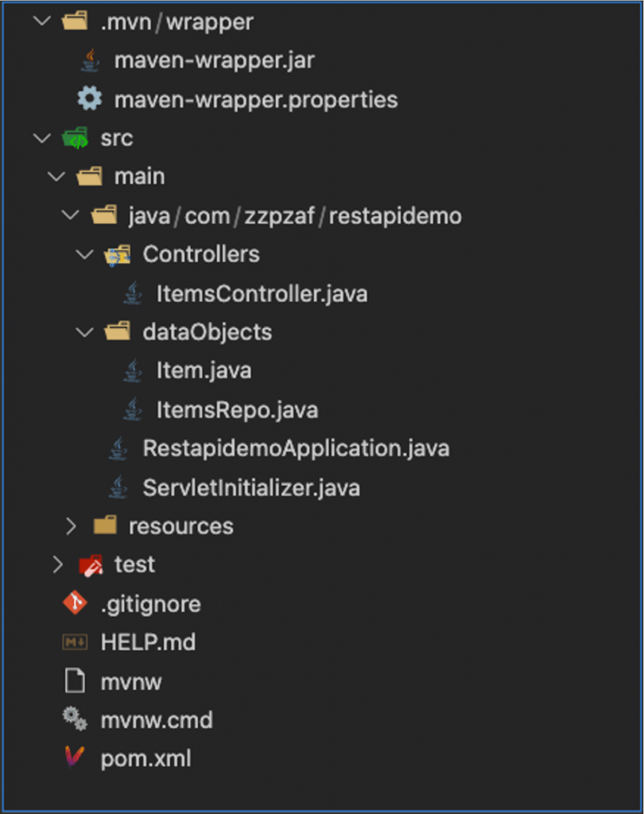Click the Java icon beside maven-wrapper.jar
Screen dimensions: 644x814
point(91,60)
